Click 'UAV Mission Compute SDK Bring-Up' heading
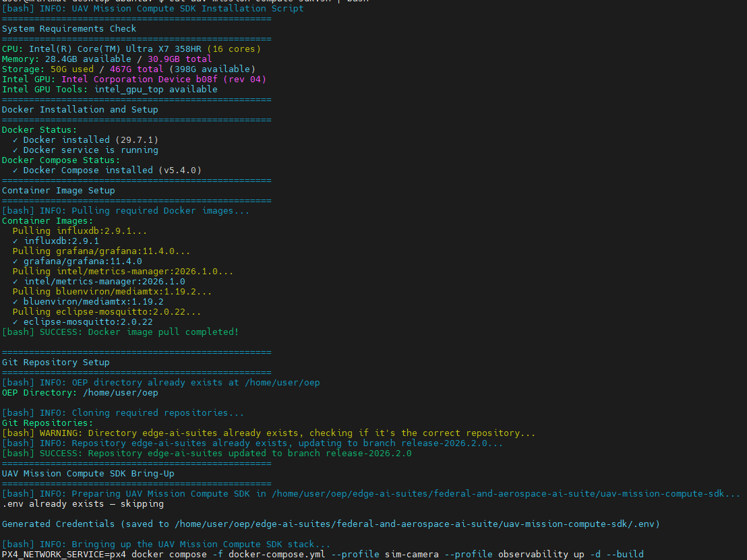Viewport: 747px width, 560px height. point(88,474)
